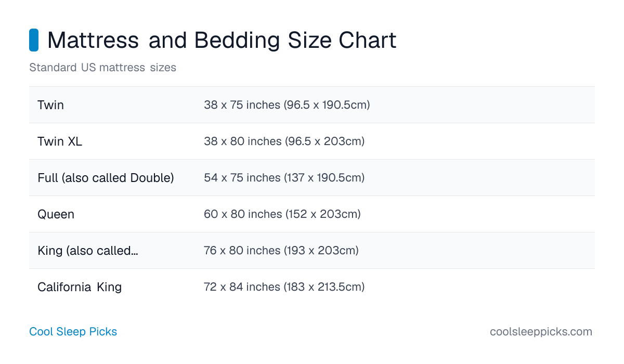Screen dimensions: 624x364
Task: Select the Full (also called Double) label
Action: click(106, 178)
